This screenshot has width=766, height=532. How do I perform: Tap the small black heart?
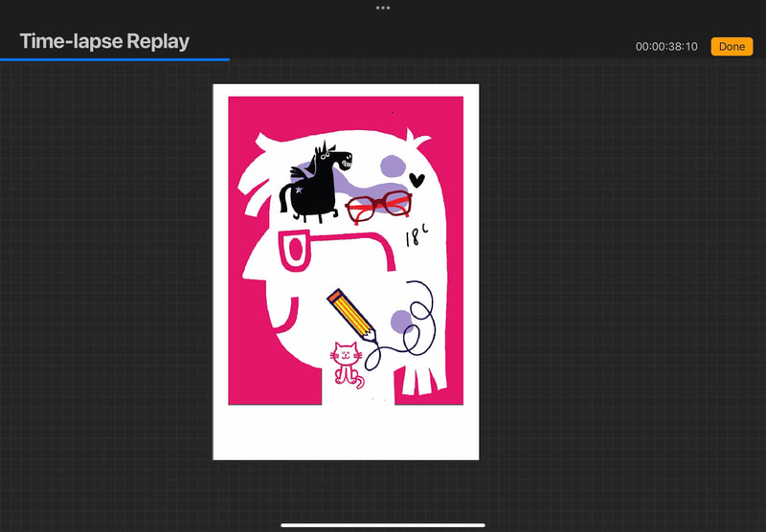point(416,179)
